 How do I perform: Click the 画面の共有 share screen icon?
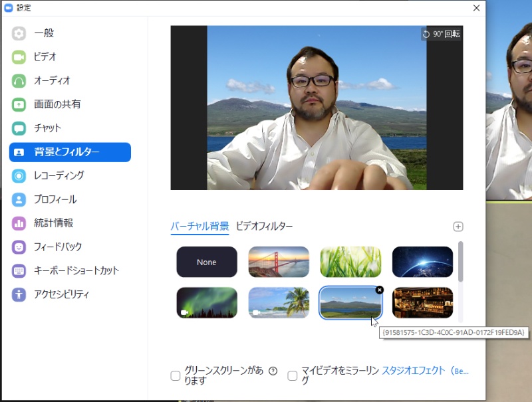point(19,105)
